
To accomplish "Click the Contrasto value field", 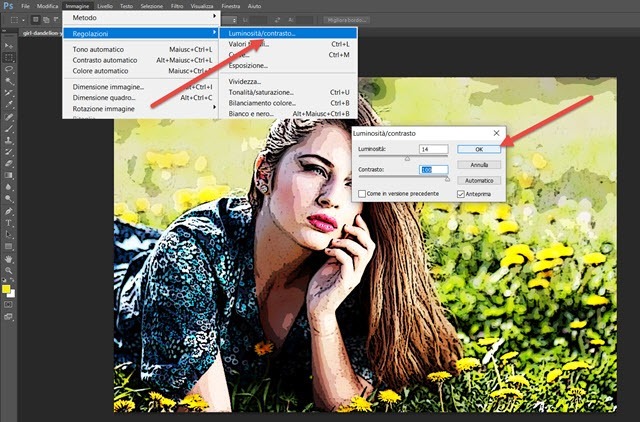I will coord(433,169).
